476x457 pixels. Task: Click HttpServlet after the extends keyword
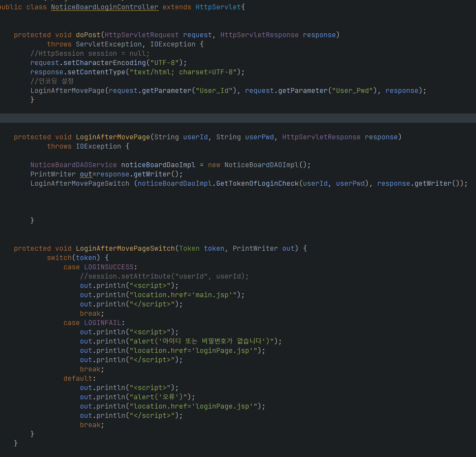(218, 7)
